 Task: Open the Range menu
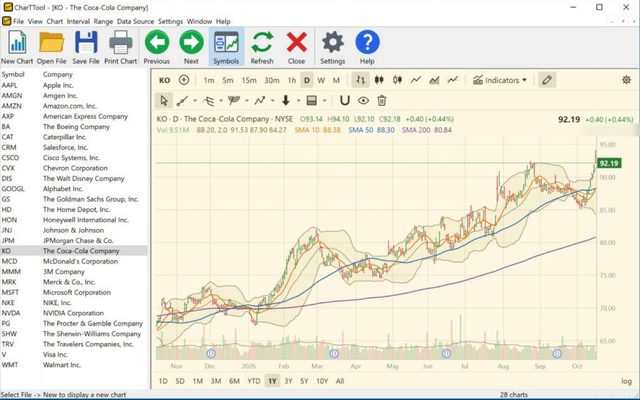tap(103, 21)
